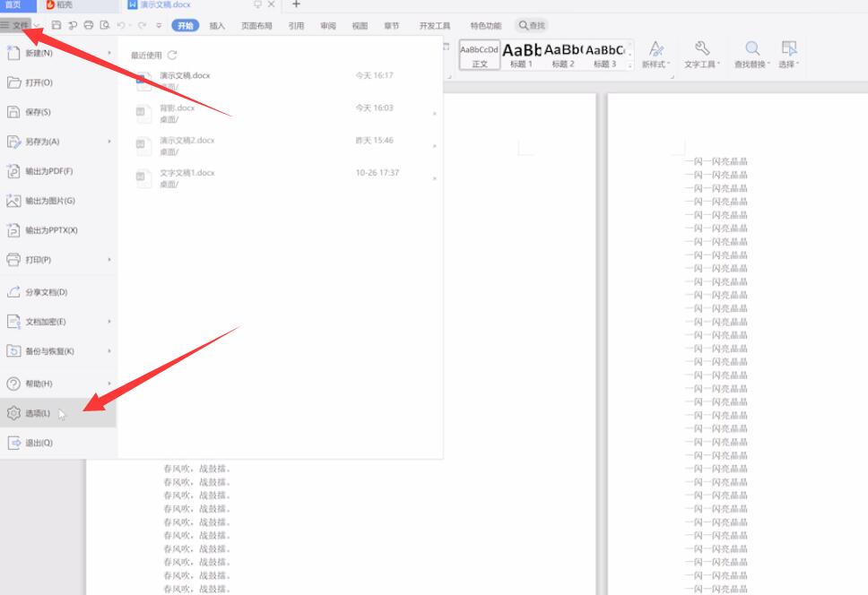Close the 演示文稿.docx document tab
The image size is (868, 595).
click(x=271, y=4)
